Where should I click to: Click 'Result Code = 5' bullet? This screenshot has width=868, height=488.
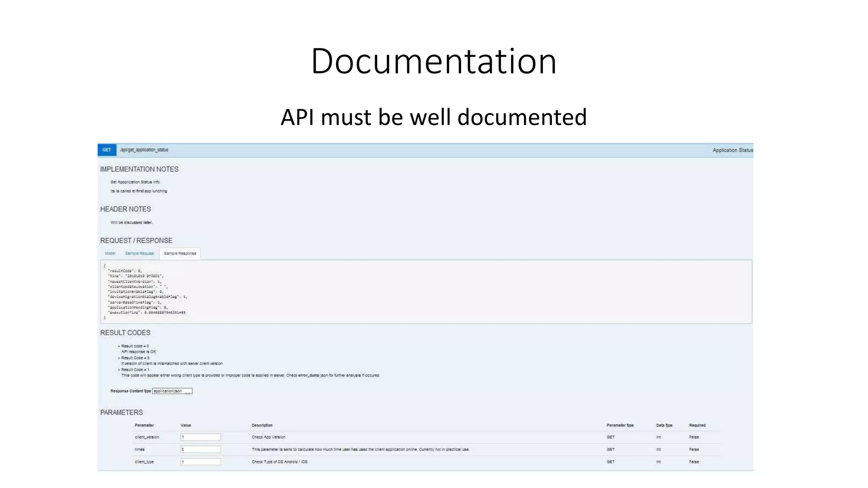point(135,358)
